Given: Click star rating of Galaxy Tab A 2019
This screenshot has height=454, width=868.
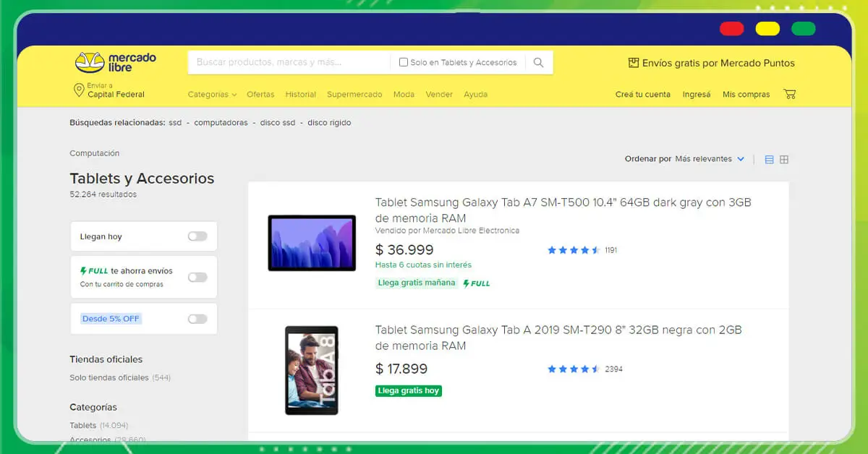Looking at the screenshot, I should pos(574,369).
